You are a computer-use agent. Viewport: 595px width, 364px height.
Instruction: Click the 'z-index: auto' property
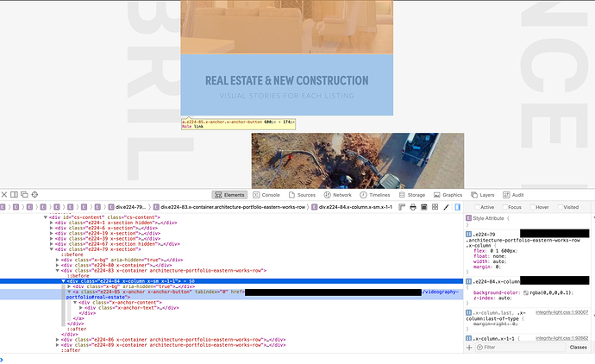[x=492, y=298]
